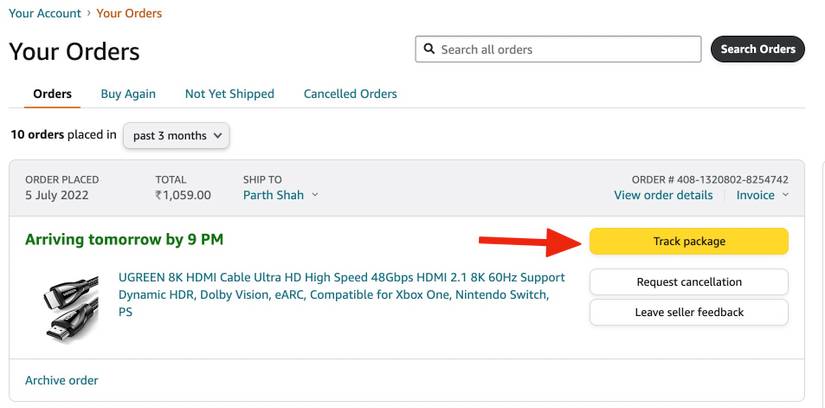
Task: Go to Your Account breadcrumb link
Action: (45, 13)
